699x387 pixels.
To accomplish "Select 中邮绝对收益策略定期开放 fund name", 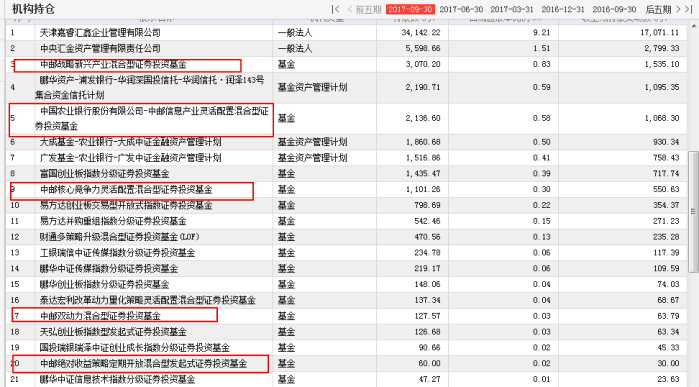I will (143, 364).
